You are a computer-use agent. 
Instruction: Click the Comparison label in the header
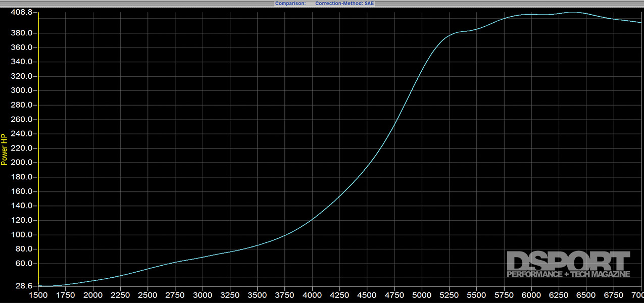(290, 3)
